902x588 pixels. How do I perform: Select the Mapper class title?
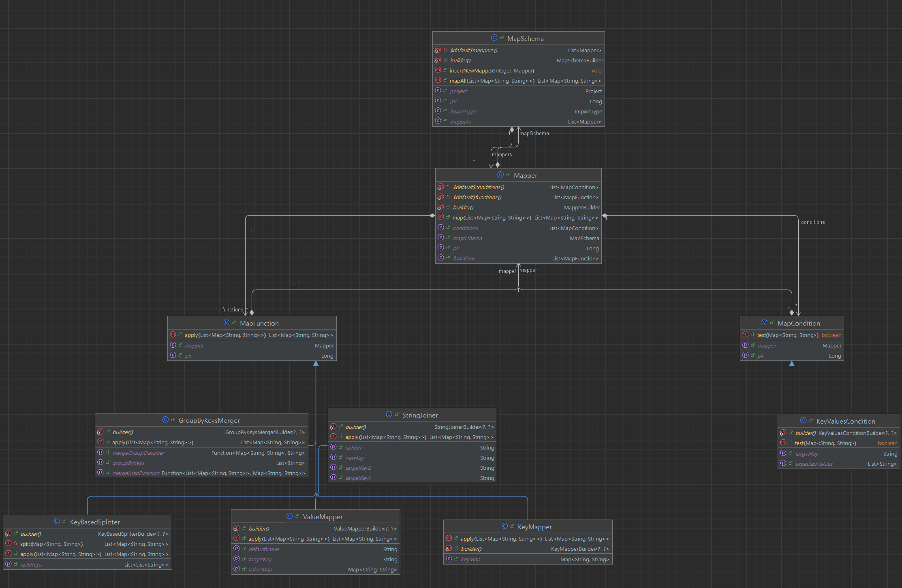[525, 175]
